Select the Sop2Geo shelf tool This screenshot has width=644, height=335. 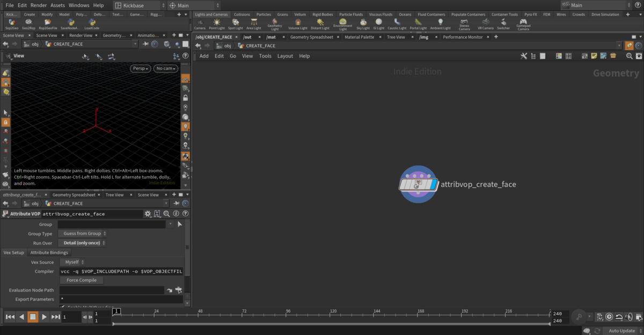click(x=11, y=24)
